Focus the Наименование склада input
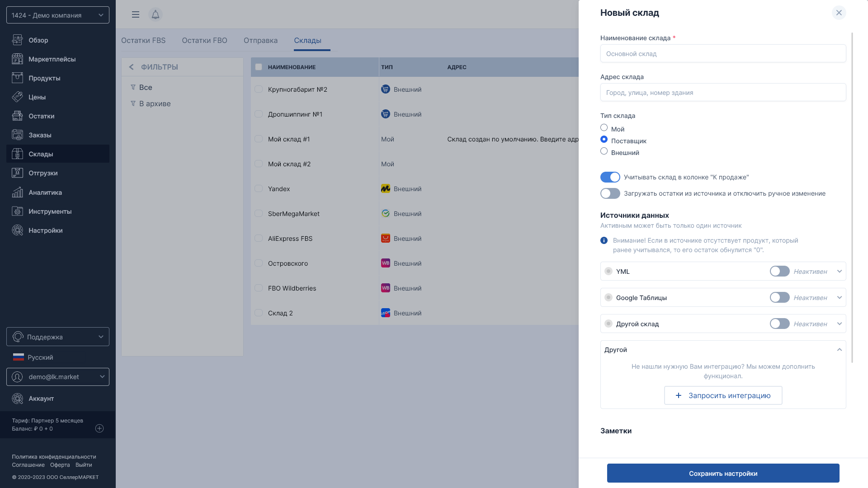Viewport: 868px width, 488px height. (x=723, y=53)
